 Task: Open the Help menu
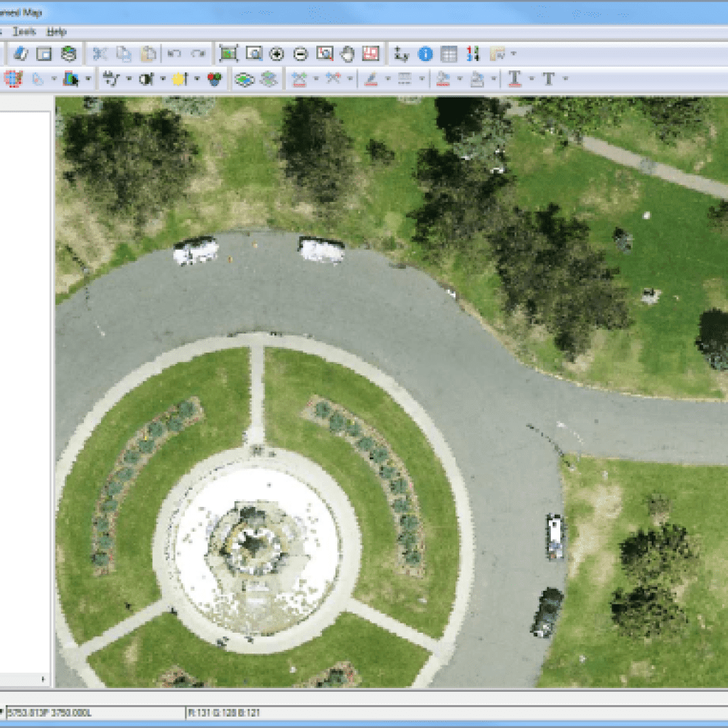(54, 32)
